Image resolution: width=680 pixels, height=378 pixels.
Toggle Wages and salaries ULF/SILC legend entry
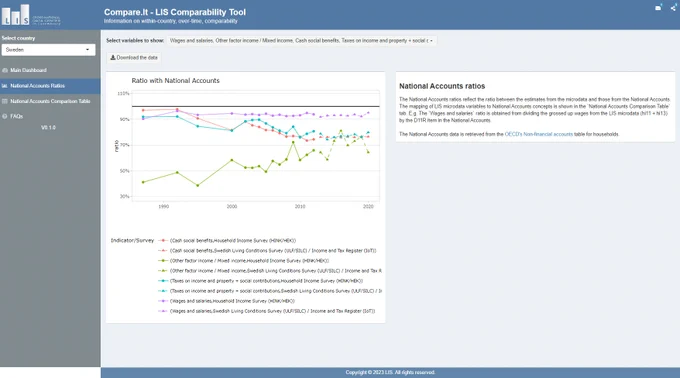tap(268, 311)
